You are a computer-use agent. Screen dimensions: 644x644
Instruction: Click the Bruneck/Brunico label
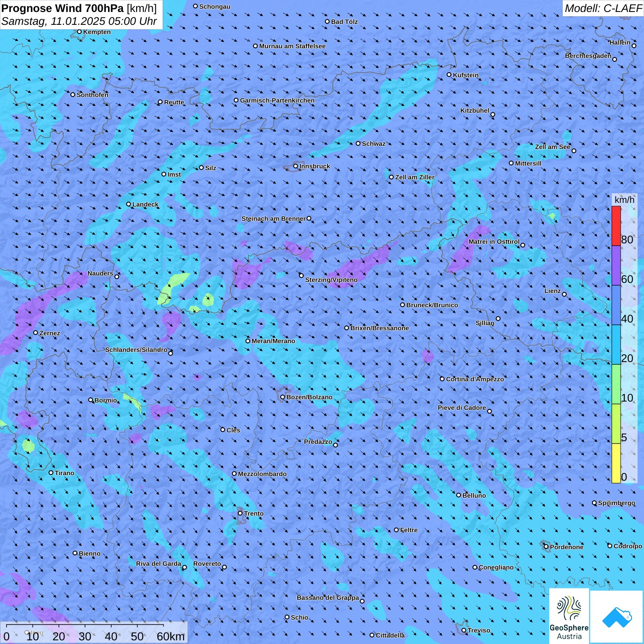pyautogui.click(x=432, y=305)
